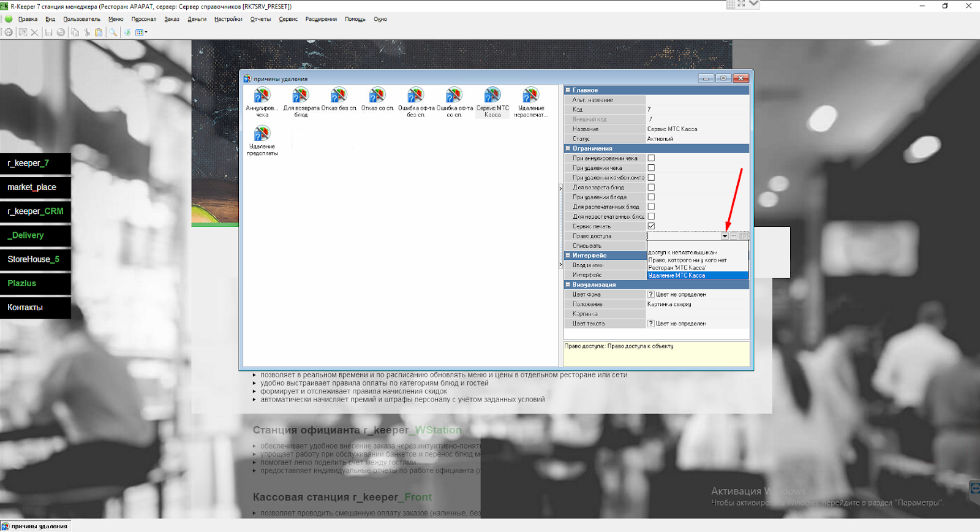Click the 'StoreHouse_5' sidebar button
The image size is (980, 532).
(36, 259)
